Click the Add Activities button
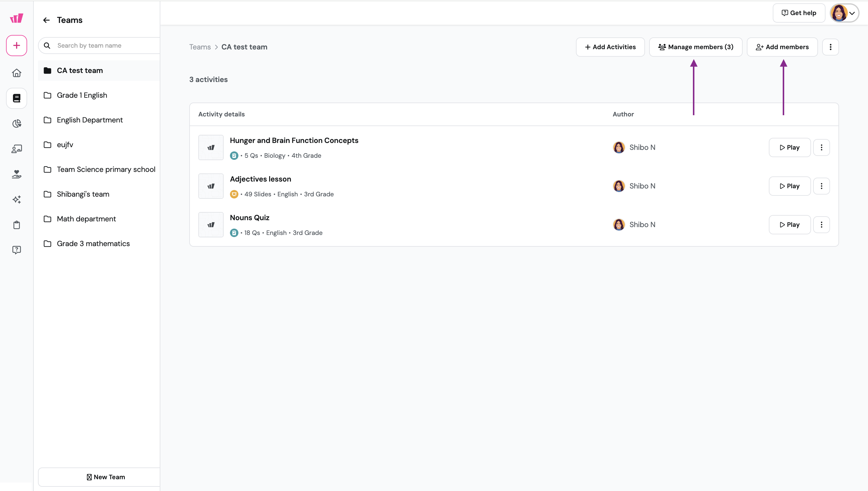The height and width of the screenshot is (491, 868). (x=610, y=47)
